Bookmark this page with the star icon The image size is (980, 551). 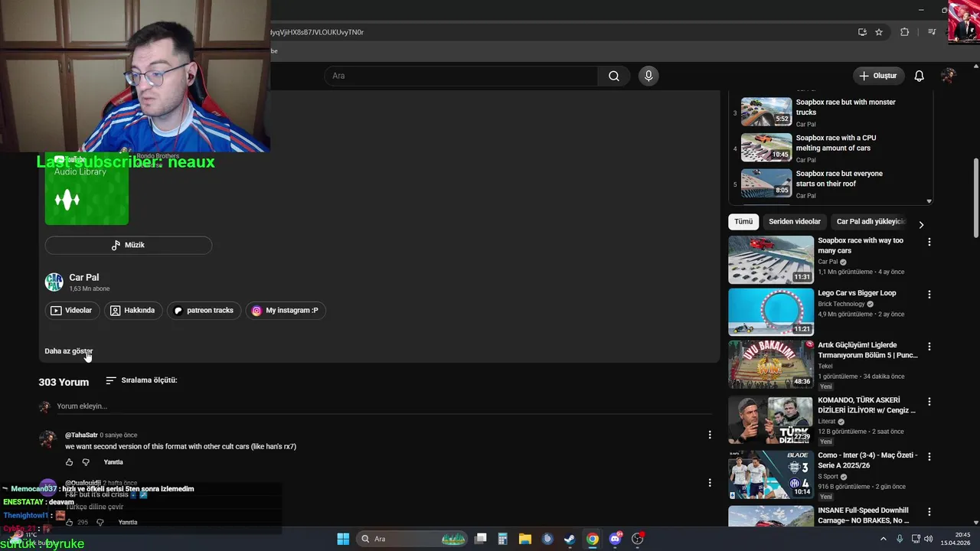pos(879,32)
